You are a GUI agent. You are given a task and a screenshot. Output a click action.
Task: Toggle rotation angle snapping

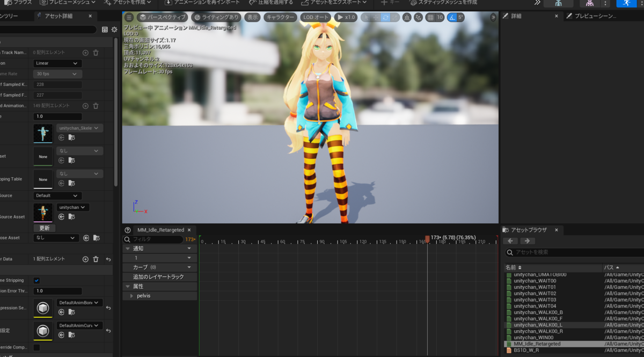(x=452, y=17)
